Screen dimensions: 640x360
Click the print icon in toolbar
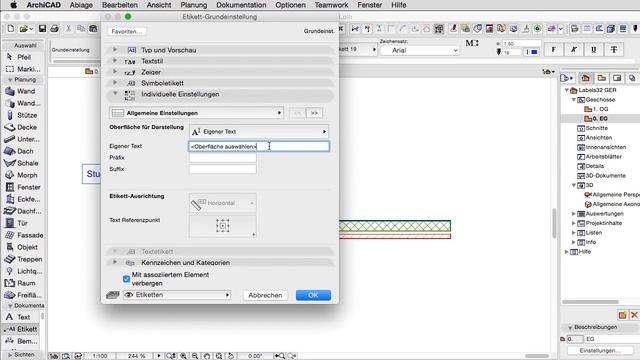pos(54,29)
